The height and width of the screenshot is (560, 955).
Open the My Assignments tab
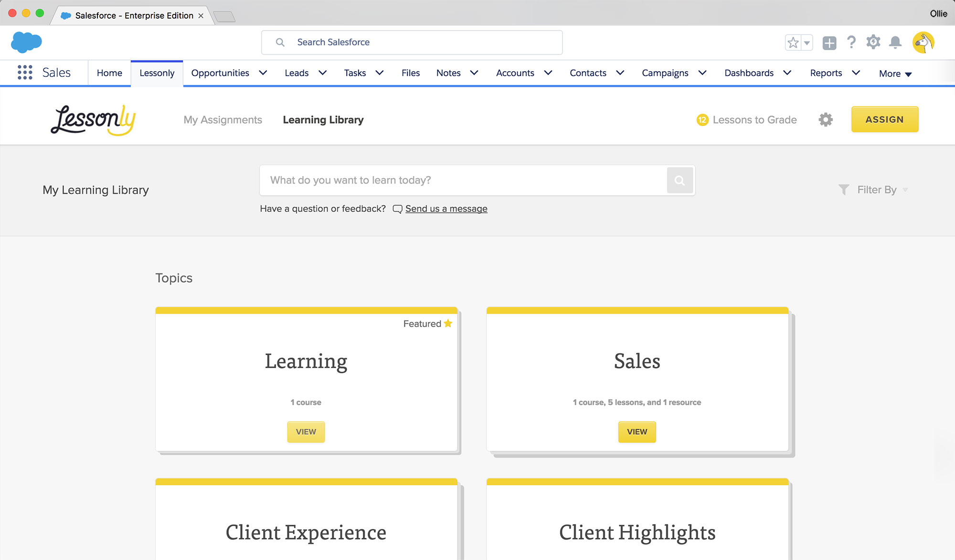(223, 119)
